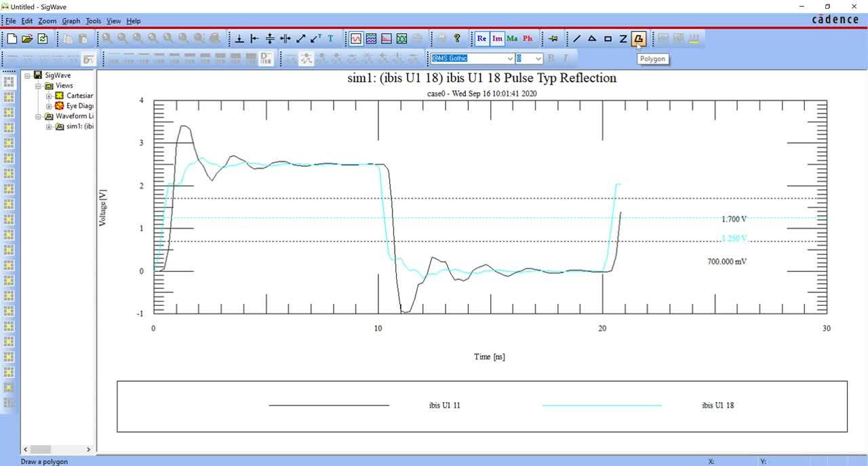Open the Tools menu
The width and height of the screenshot is (868, 466).
(x=93, y=21)
